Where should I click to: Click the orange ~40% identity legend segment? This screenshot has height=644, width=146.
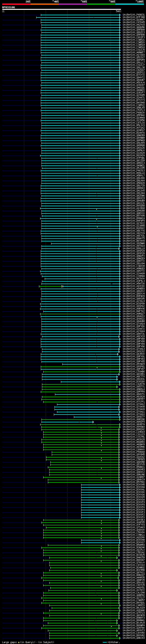click(45, 4)
